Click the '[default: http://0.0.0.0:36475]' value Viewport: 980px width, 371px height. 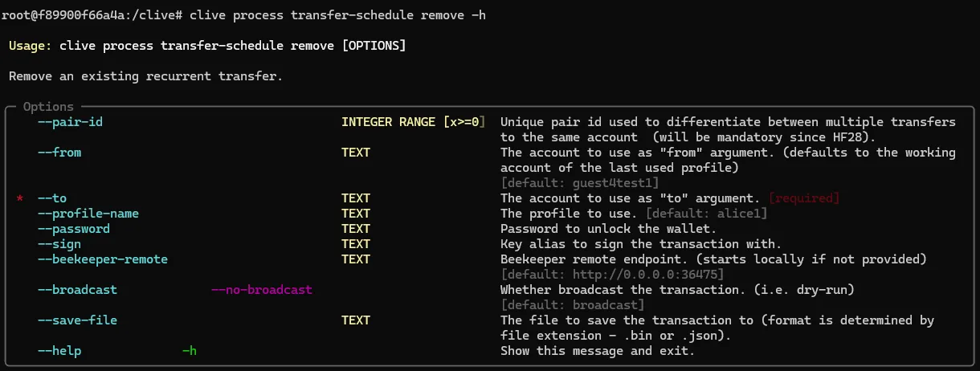(612, 275)
